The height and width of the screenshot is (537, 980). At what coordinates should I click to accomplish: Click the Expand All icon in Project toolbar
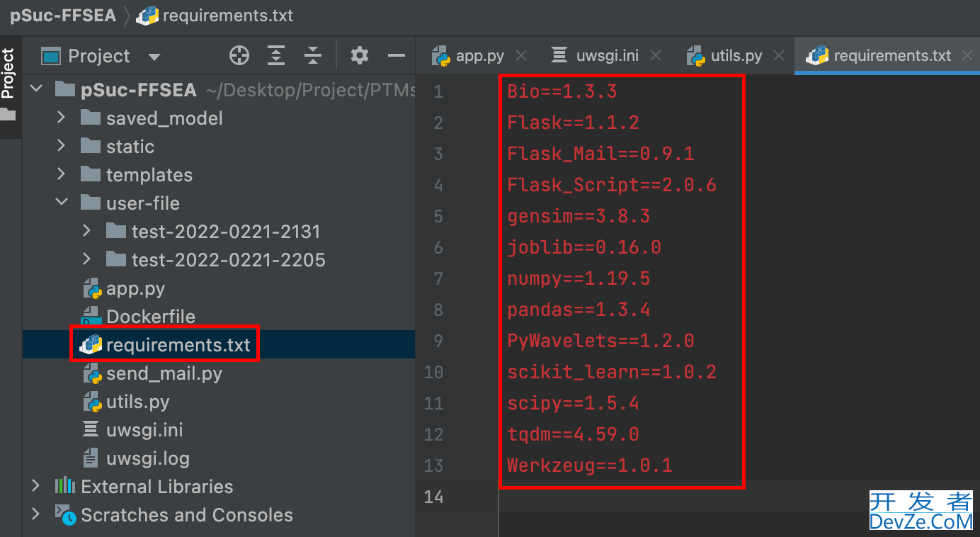coord(276,55)
